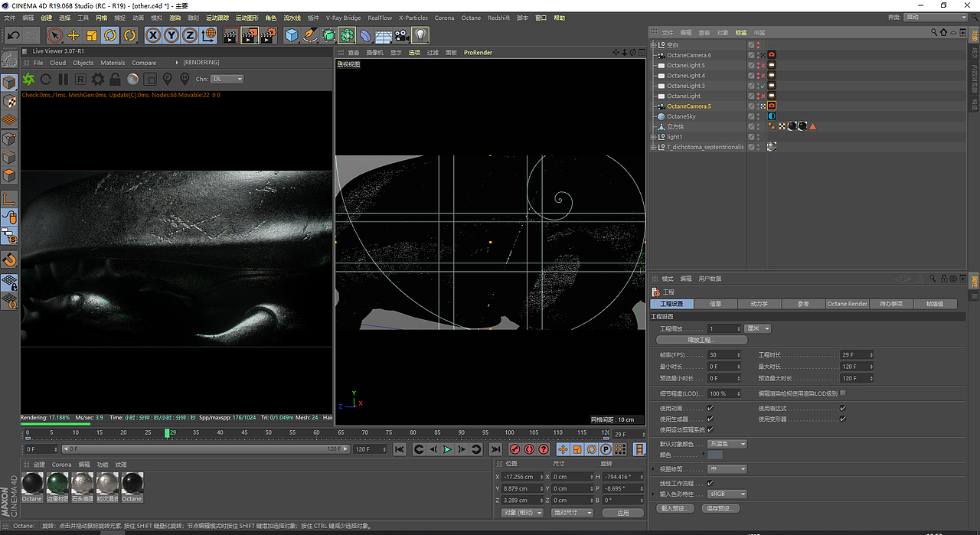
Task: Click the green timeline playhead marker at frame 29
Action: (167, 432)
